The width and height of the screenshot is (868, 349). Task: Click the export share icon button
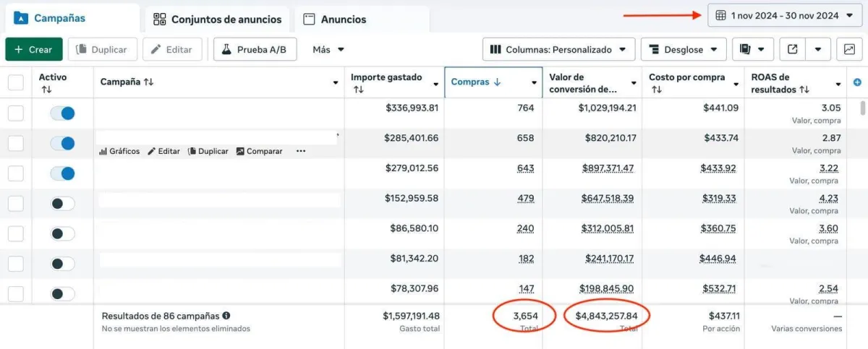793,49
